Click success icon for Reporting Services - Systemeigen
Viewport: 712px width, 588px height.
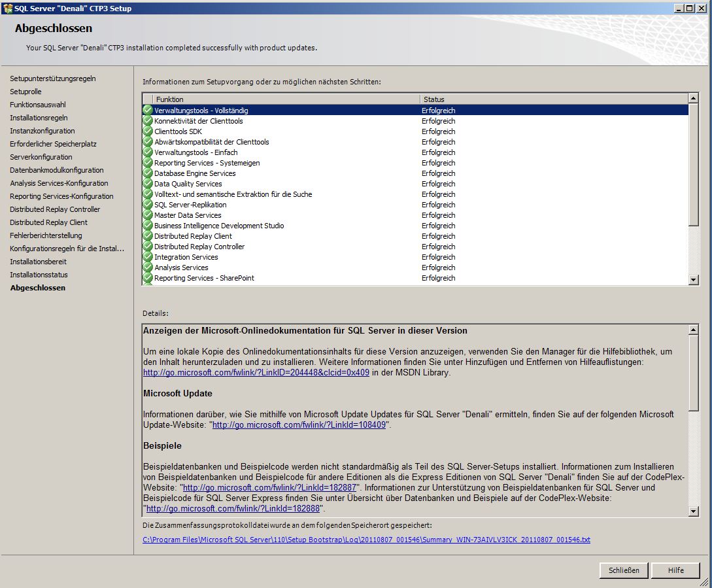pyautogui.click(x=148, y=162)
